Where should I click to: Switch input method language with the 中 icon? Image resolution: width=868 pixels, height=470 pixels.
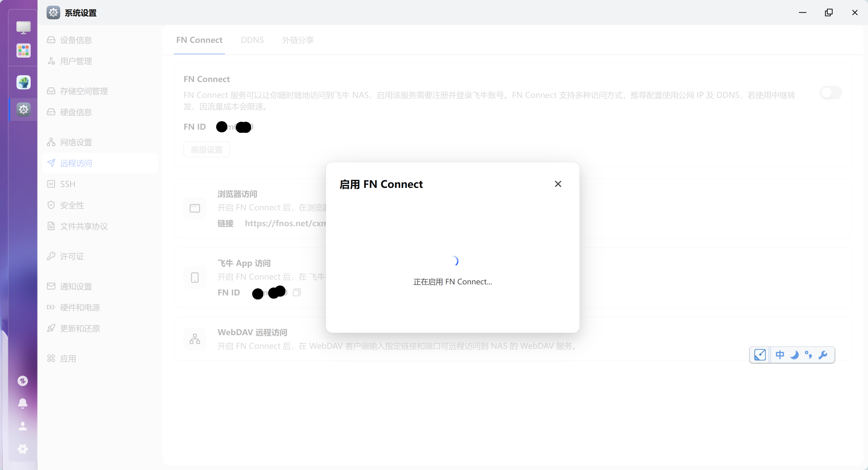(780, 355)
